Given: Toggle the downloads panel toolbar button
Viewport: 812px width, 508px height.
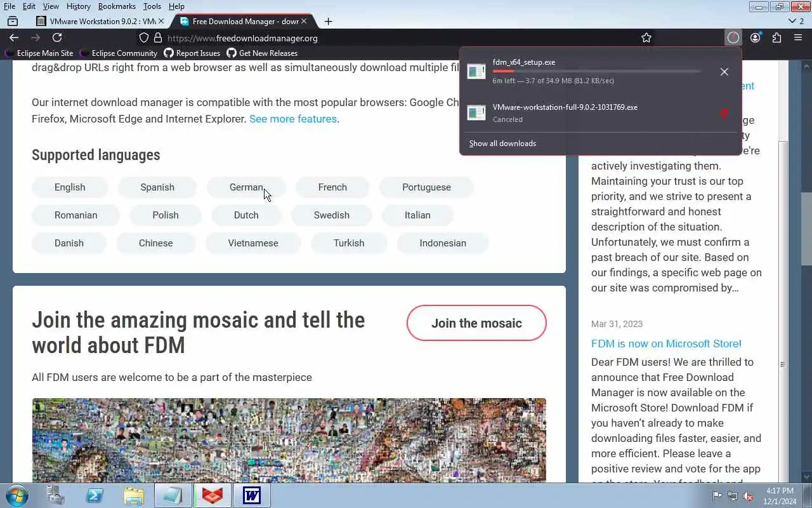Looking at the screenshot, I should click(733, 38).
